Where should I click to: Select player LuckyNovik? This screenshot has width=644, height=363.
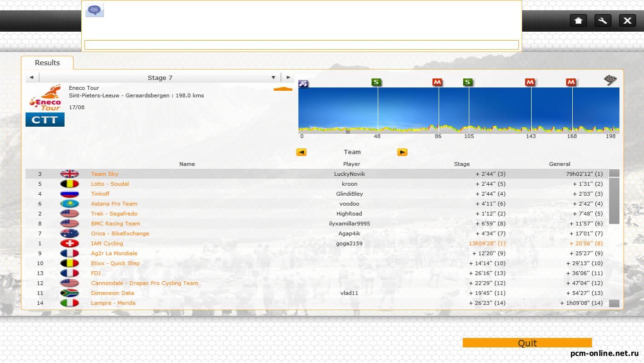(349, 174)
